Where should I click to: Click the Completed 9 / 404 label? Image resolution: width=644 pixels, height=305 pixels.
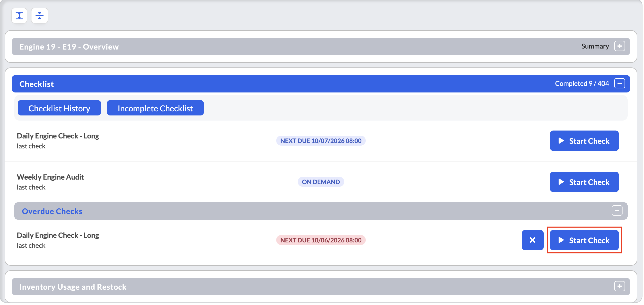(x=582, y=84)
